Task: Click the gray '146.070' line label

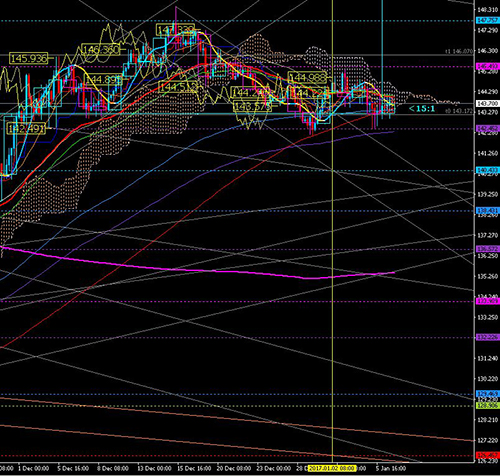Action: [x=460, y=51]
